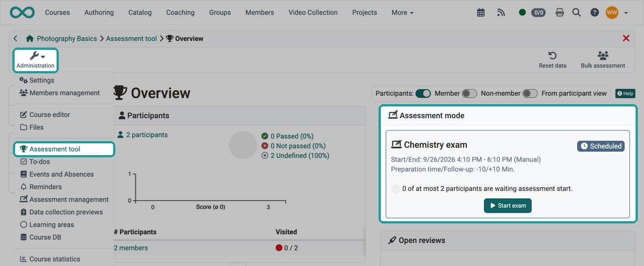Screen dimensions: 644x266
Task: Click the printer icon
Action: pos(559,13)
